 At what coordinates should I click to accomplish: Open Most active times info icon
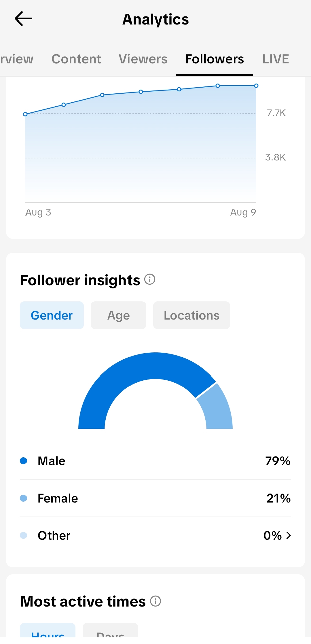click(155, 601)
